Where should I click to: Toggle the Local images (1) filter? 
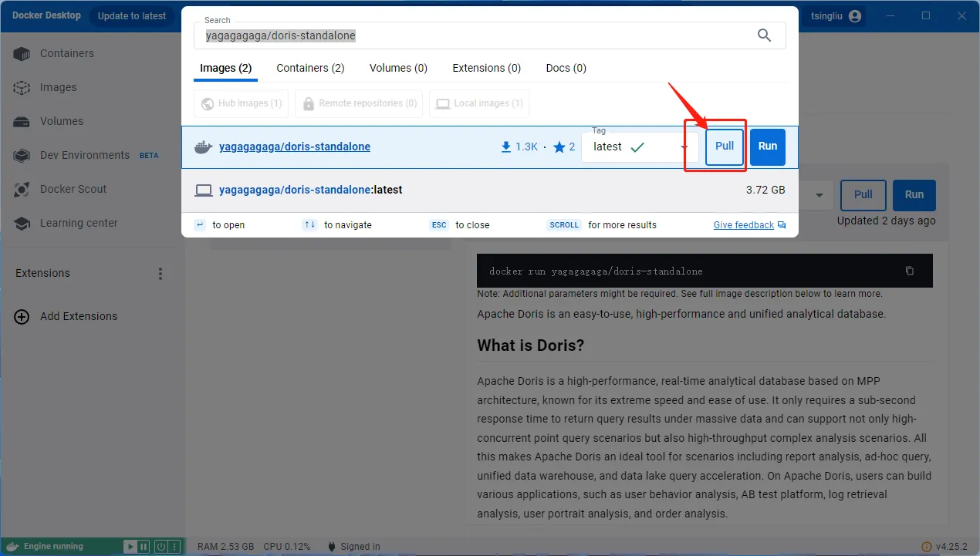pyautogui.click(x=479, y=103)
